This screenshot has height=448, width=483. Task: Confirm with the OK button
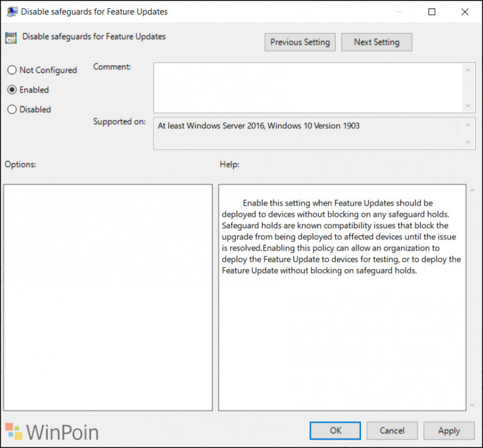point(335,430)
